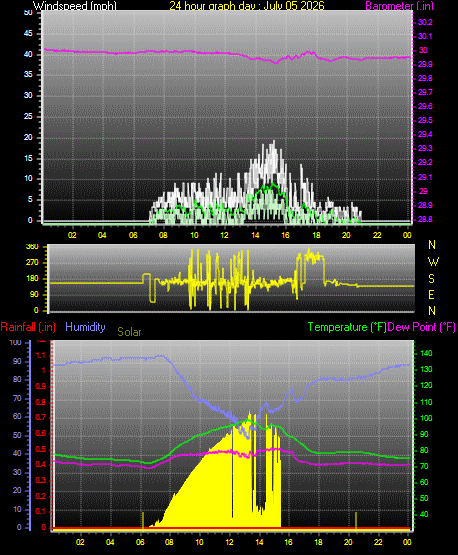Click the 14 hour label under windspeed graph
This screenshot has height=555, width=458.
[x=255, y=235]
